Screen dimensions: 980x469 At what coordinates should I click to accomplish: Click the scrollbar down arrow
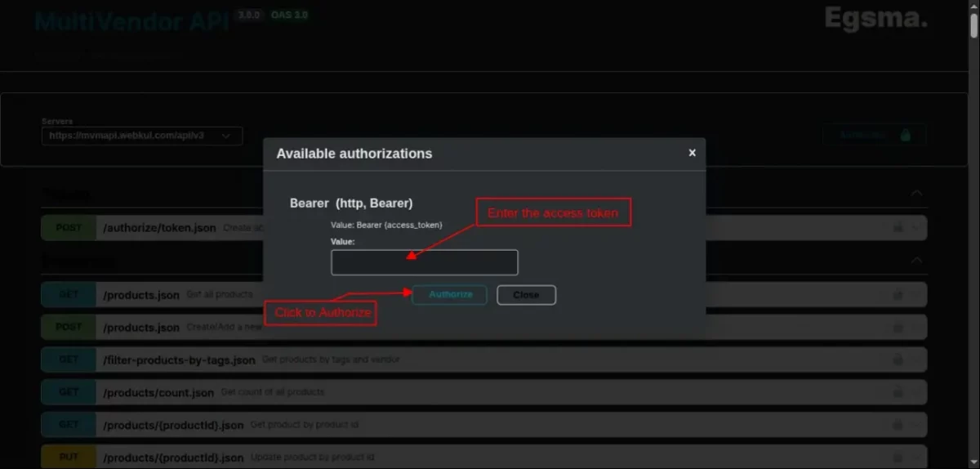point(973,462)
